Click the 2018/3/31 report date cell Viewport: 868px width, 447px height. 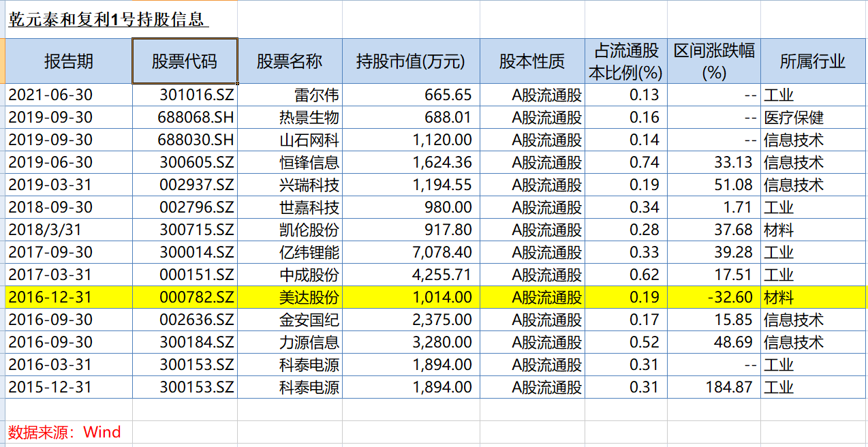tap(41, 230)
